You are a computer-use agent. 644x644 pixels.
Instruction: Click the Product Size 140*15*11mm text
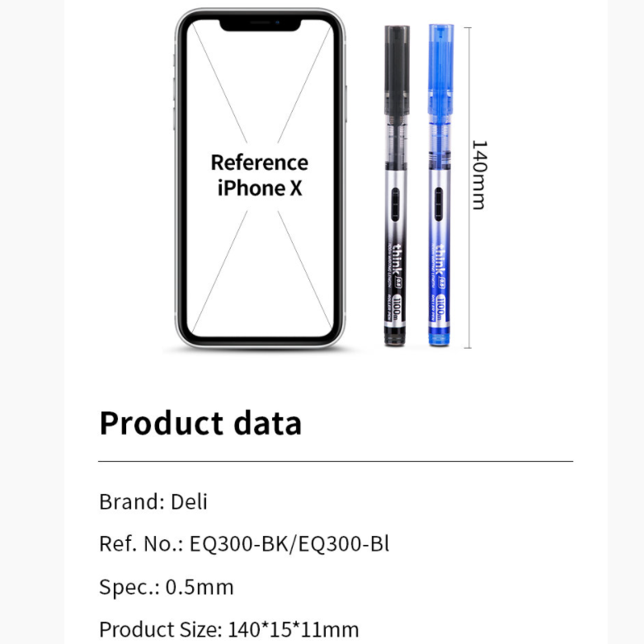pyautogui.click(x=229, y=629)
